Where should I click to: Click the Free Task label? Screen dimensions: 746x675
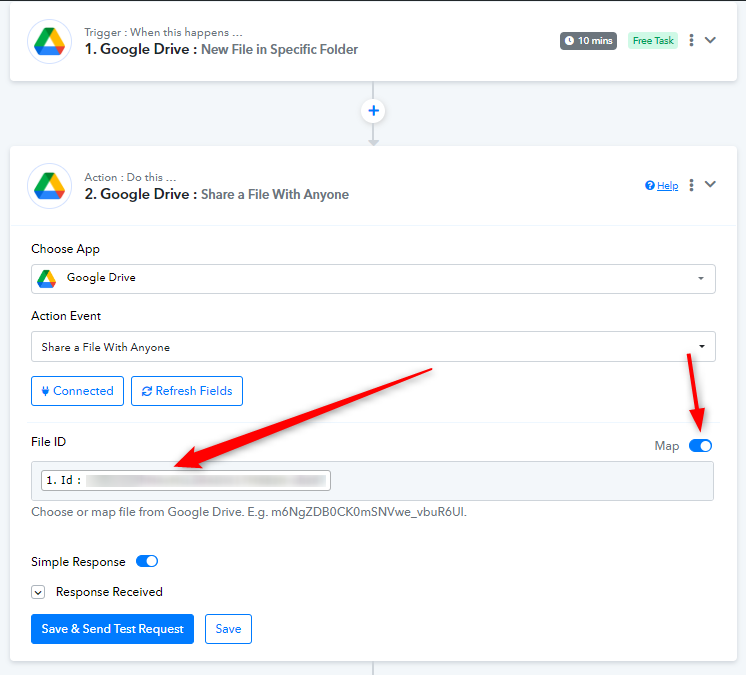[x=653, y=41]
